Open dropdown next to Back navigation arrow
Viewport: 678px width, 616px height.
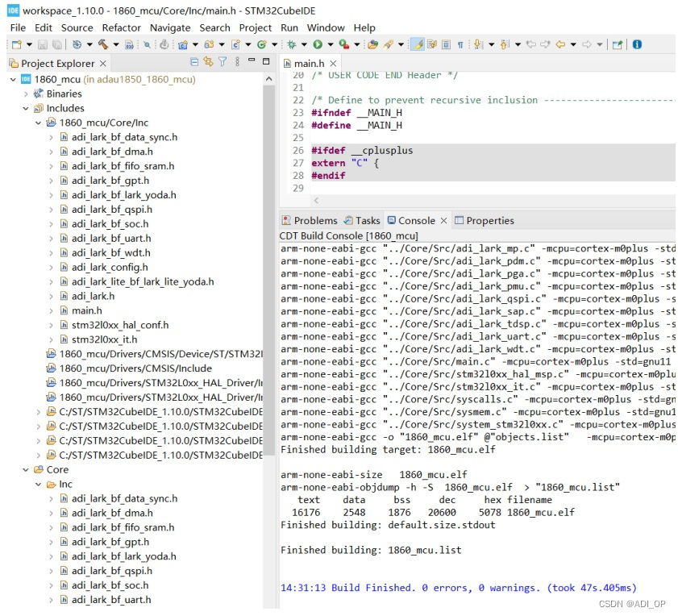pyautogui.click(x=573, y=44)
